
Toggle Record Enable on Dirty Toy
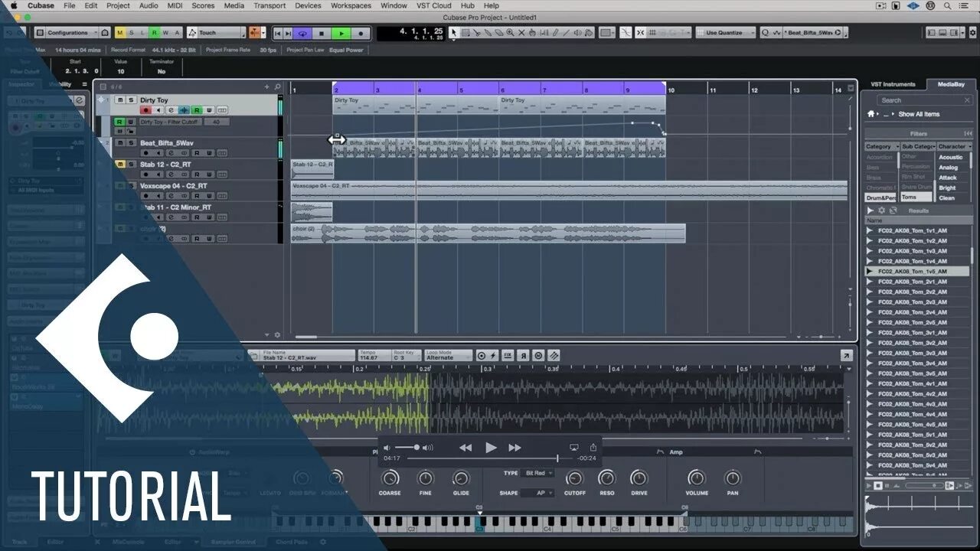click(145, 111)
